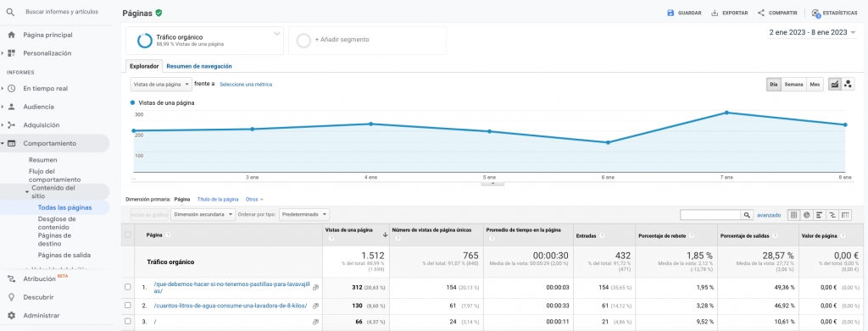Screen dimensions: 868x331
Task: Check the box for row 1 lavavajillas page
Action: pyautogui.click(x=128, y=287)
